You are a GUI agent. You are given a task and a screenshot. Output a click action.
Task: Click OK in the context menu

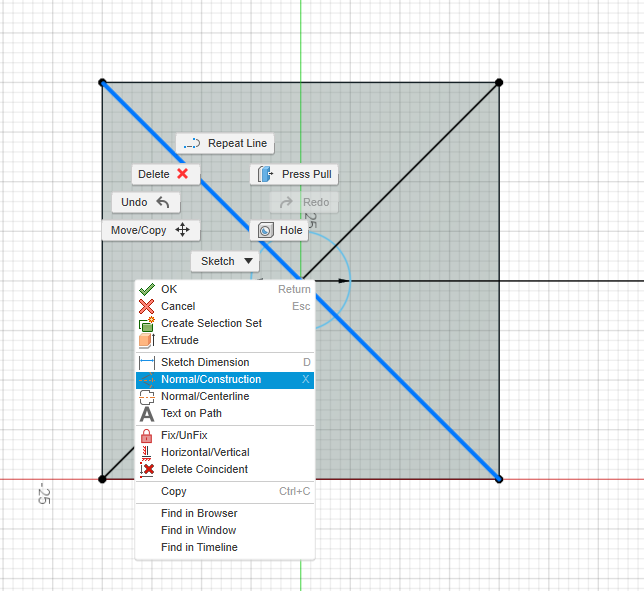coord(225,289)
